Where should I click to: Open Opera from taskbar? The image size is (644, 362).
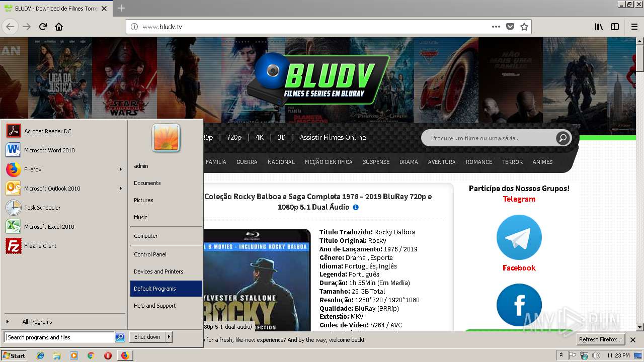(108, 355)
